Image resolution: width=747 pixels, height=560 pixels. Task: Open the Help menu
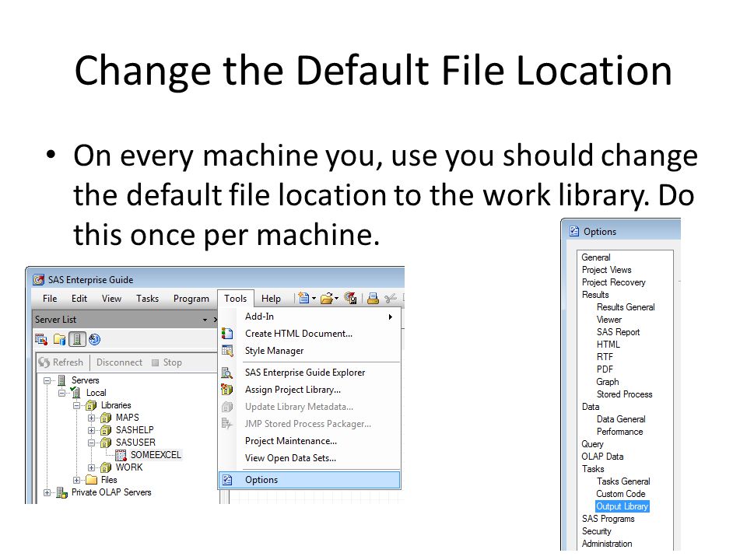coord(271,299)
